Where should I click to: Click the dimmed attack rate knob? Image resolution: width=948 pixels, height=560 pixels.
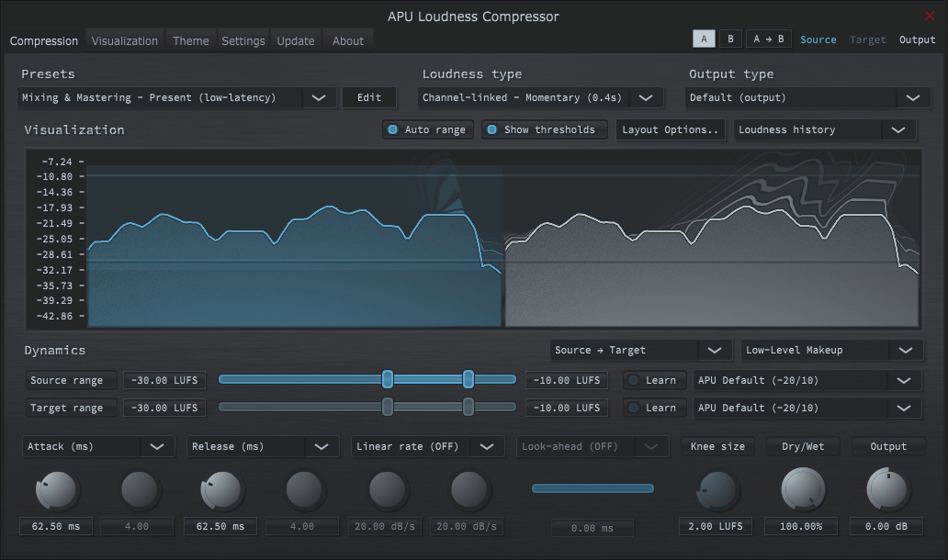click(x=138, y=489)
